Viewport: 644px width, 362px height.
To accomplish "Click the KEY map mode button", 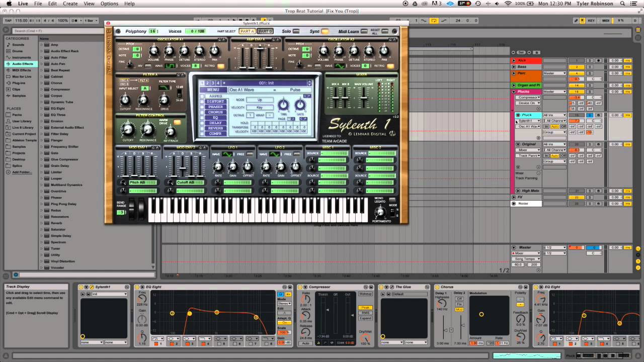I will point(591,21).
